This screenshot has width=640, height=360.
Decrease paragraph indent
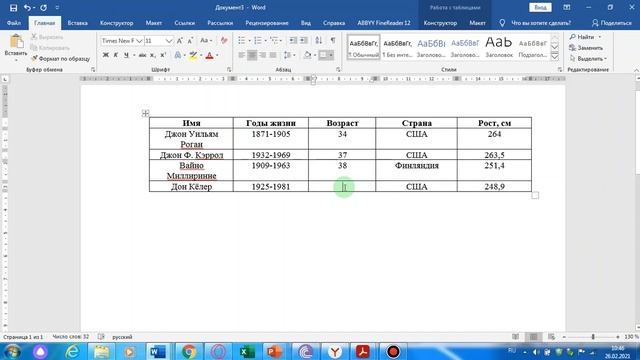293,40
